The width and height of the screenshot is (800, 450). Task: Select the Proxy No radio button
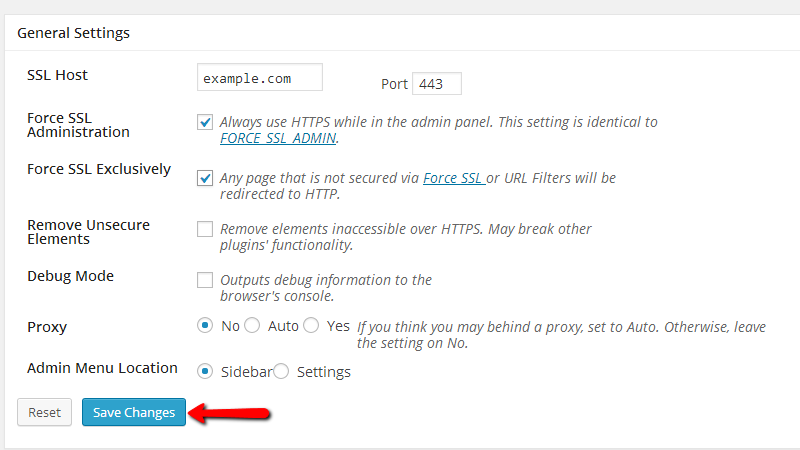(x=205, y=326)
